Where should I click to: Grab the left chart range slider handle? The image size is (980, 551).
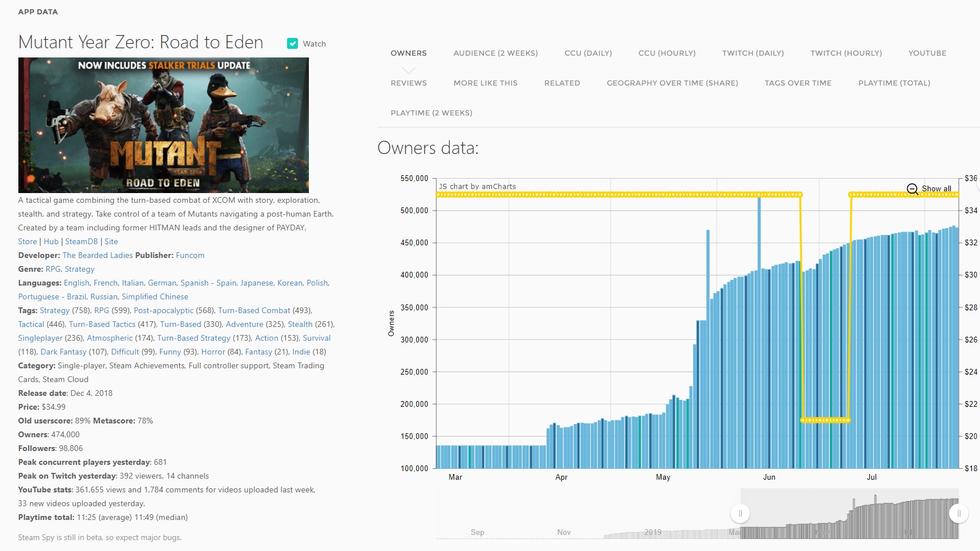coord(740,513)
